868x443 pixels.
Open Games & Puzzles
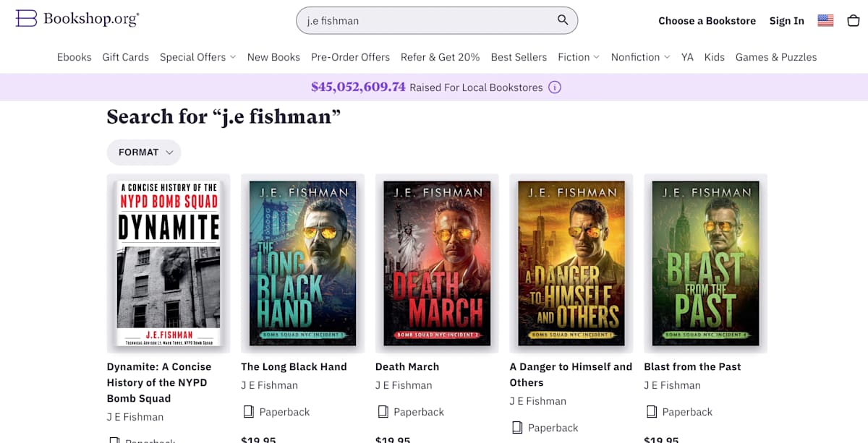click(776, 57)
